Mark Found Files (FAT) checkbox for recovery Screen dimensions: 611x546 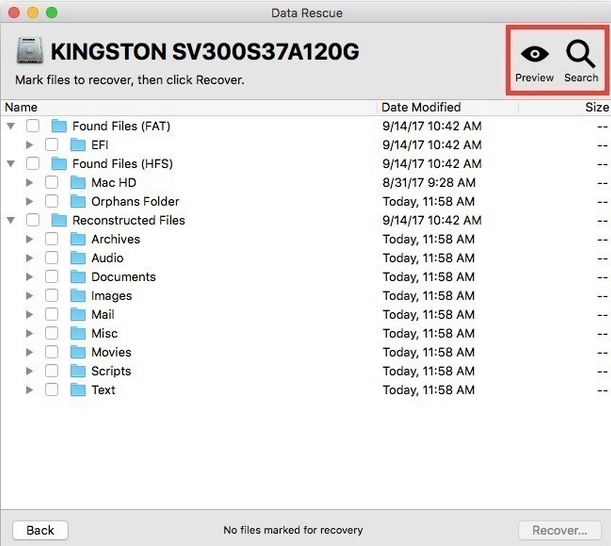(33, 126)
